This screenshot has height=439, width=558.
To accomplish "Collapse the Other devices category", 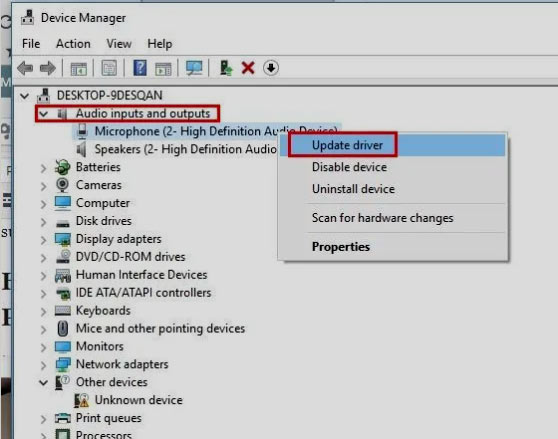I will pyautogui.click(x=43, y=382).
